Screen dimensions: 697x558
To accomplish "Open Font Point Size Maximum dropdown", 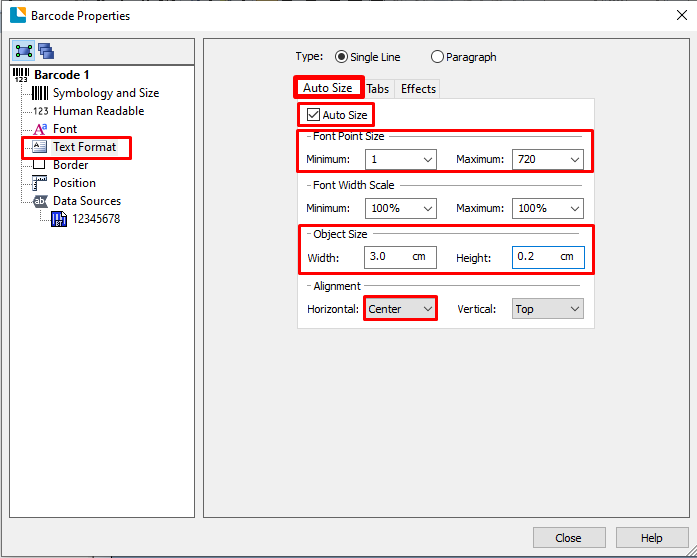I will 548,159.
